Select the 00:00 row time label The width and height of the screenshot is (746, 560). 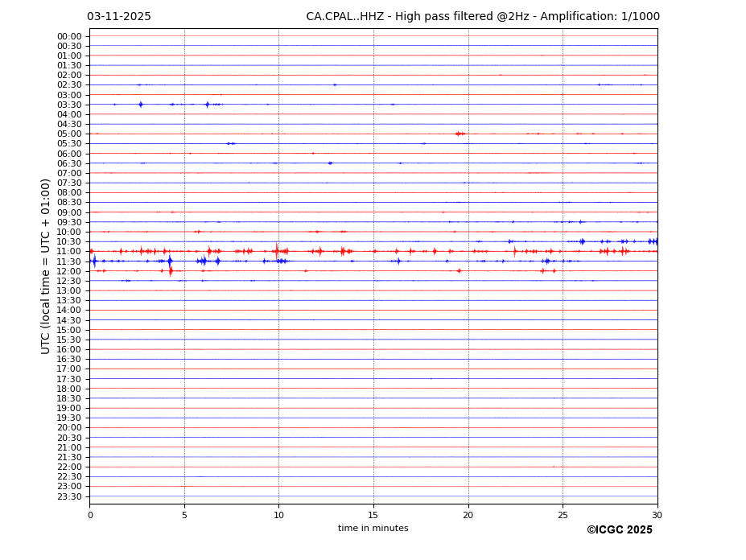pos(68,36)
